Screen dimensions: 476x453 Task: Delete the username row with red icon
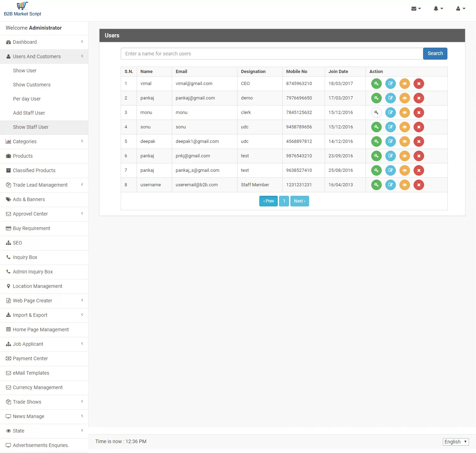pos(419,185)
